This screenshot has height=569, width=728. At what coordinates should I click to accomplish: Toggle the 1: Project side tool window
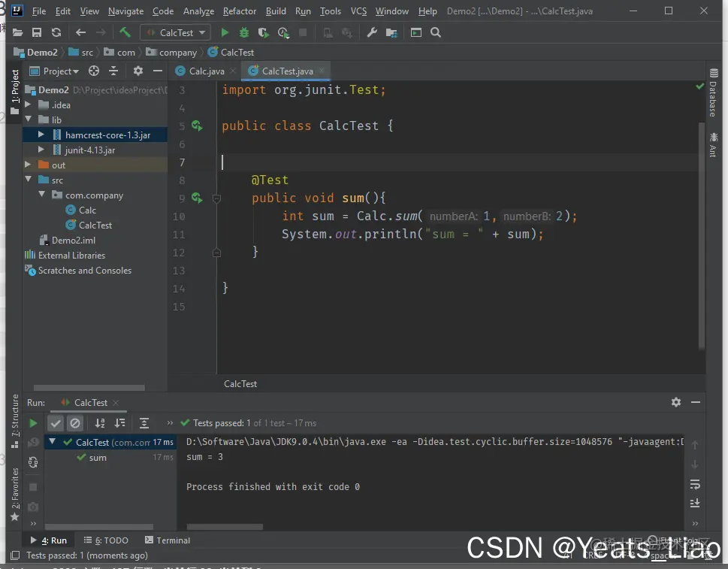point(15,92)
